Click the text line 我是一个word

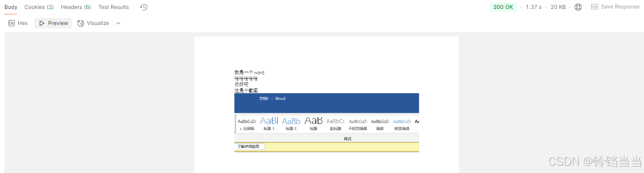(250, 72)
